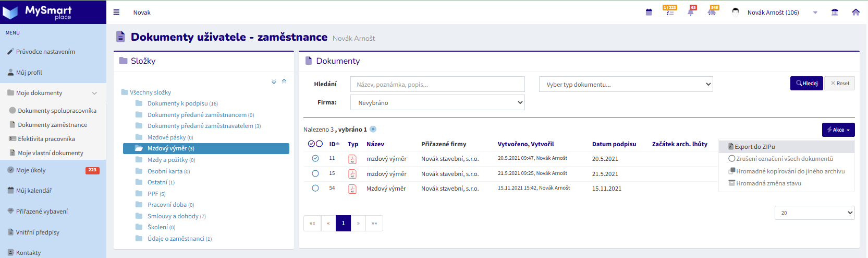This screenshot has width=868, height=258.
Task: Click the search field 'Název, poznámka, popis...'
Action: (x=437, y=84)
